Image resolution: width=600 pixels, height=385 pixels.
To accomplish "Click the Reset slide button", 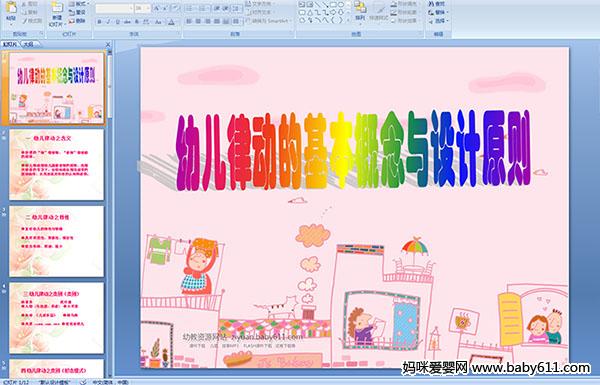I will click(78, 13).
